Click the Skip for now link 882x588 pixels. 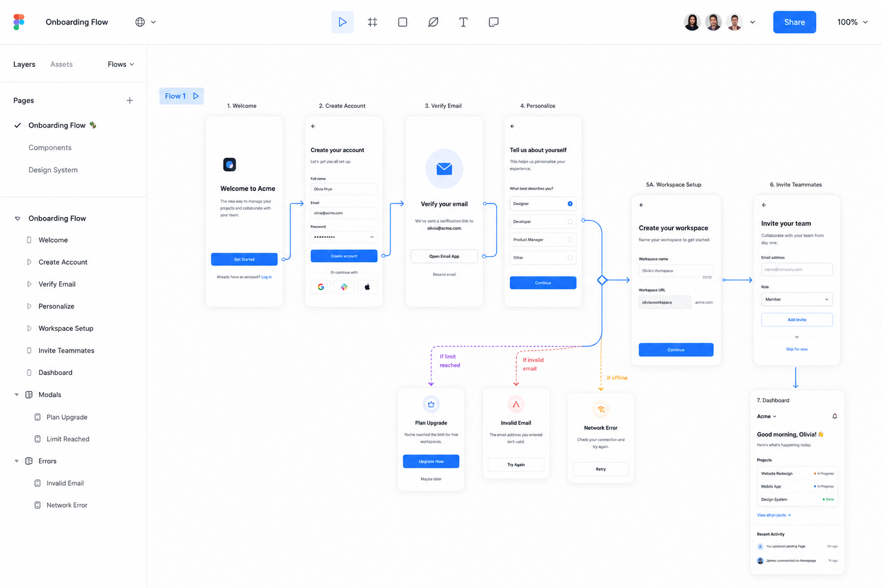[796, 349]
